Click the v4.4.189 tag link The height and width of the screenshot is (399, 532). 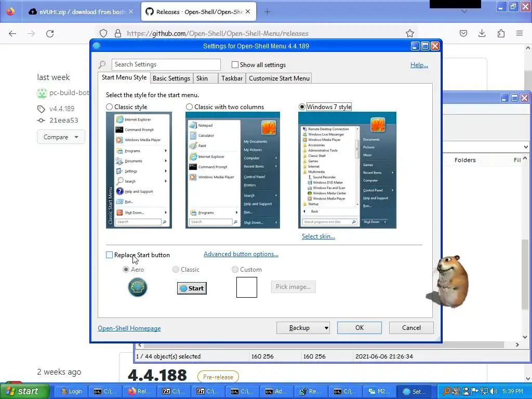tap(61, 109)
